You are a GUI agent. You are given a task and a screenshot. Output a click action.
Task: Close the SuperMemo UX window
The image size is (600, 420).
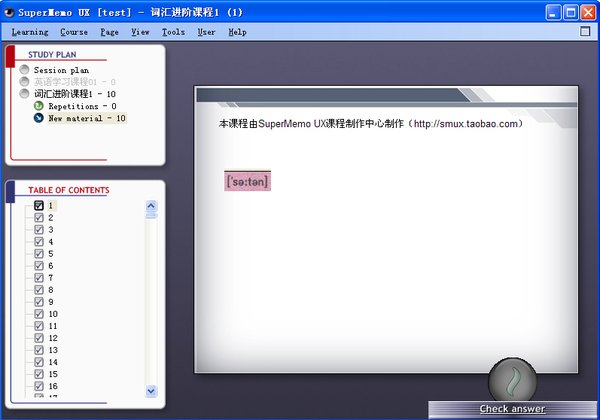588,13
